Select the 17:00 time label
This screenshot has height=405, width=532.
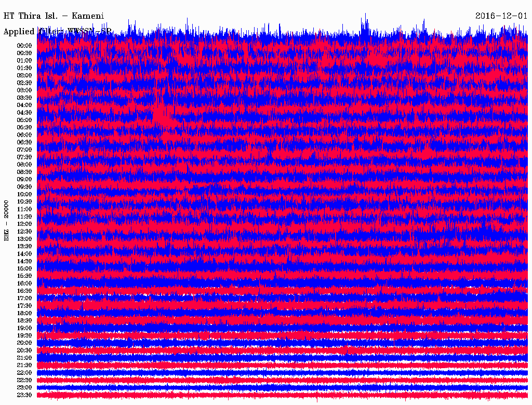click(x=24, y=299)
